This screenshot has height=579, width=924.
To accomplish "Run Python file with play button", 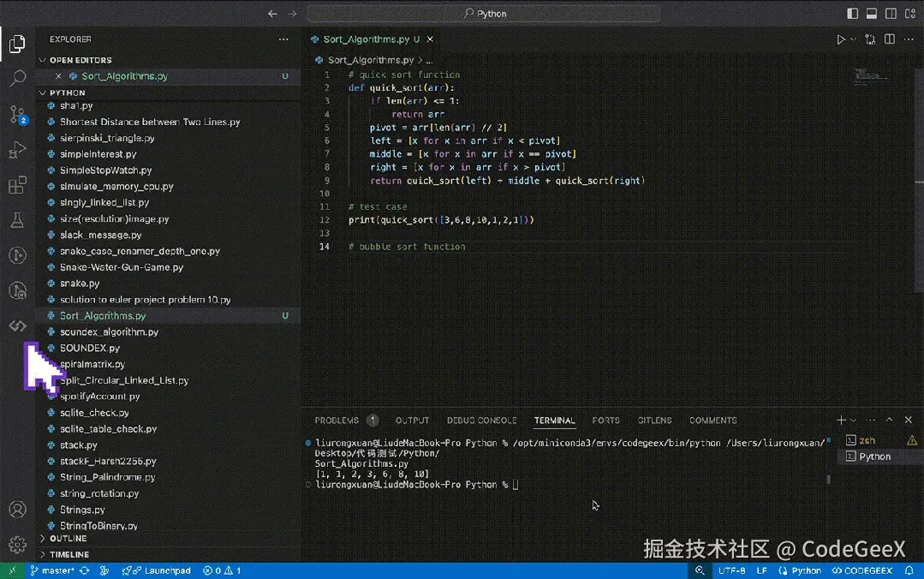I will pyautogui.click(x=840, y=39).
